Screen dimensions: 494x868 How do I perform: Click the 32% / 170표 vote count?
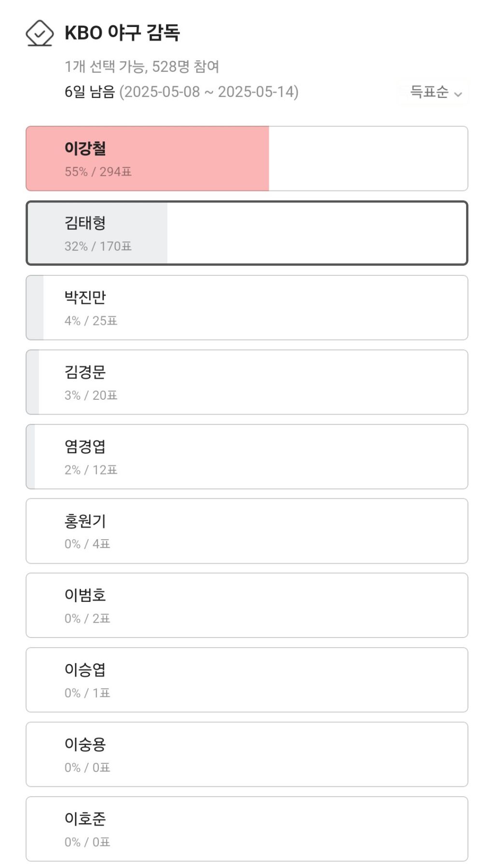click(98, 246)
